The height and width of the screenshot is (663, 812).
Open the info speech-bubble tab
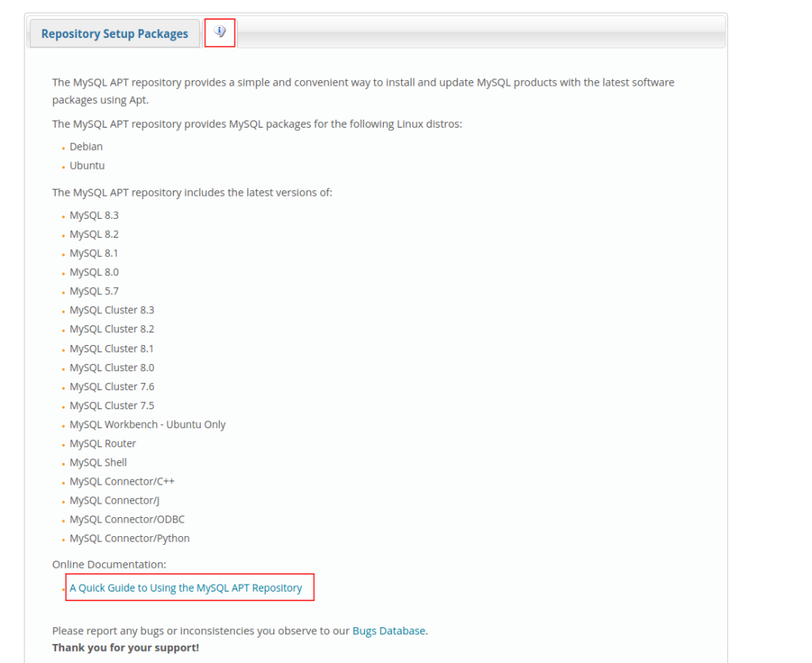tap(219, 32)
